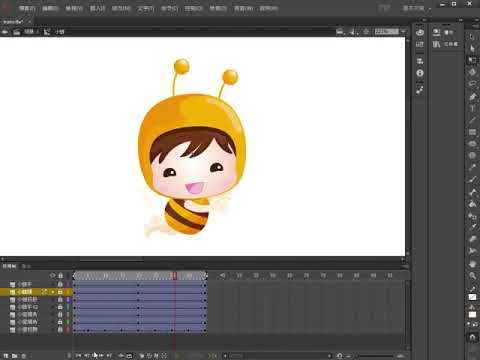480x360 pixels.
Task: Go to first frame button
Action: [x=78, y=356]
